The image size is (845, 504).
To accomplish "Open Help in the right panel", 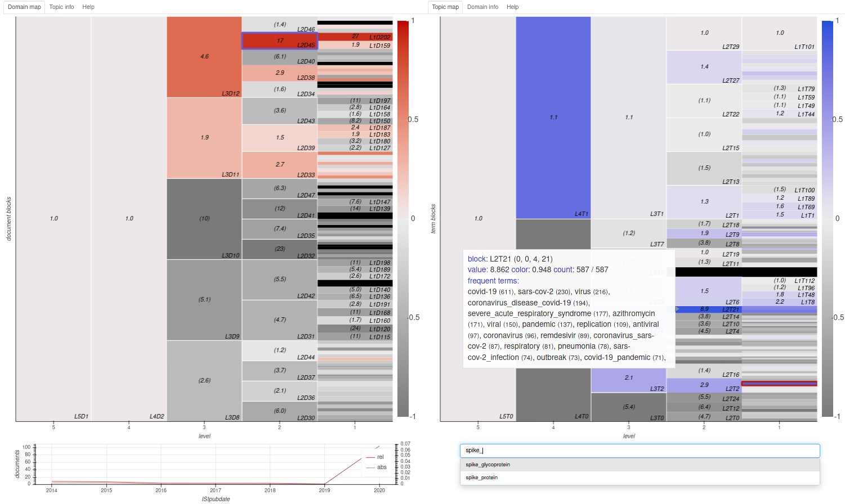I will (x=512, y=7).
